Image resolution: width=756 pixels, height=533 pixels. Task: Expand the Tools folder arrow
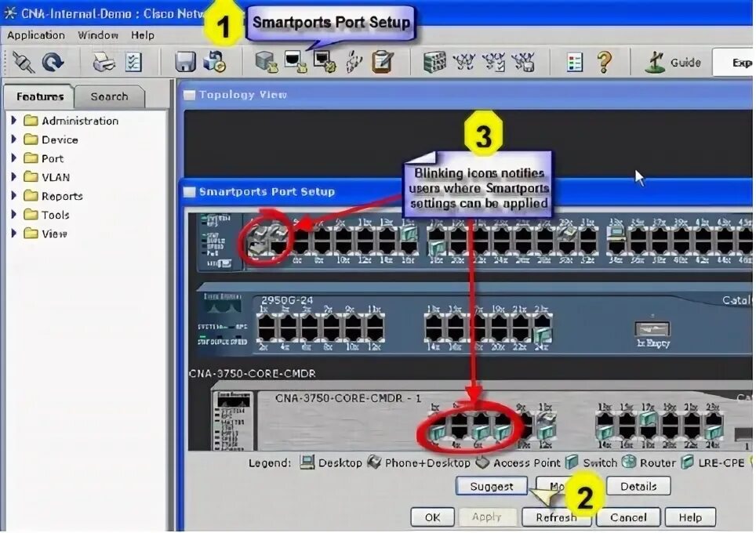(14, 214)
